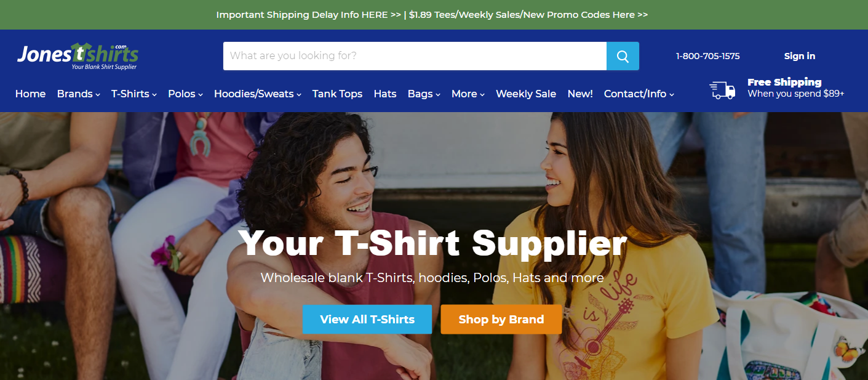Screen dimensions: 868x380
Task: Click the Sign in link
Action: point(800,56)
